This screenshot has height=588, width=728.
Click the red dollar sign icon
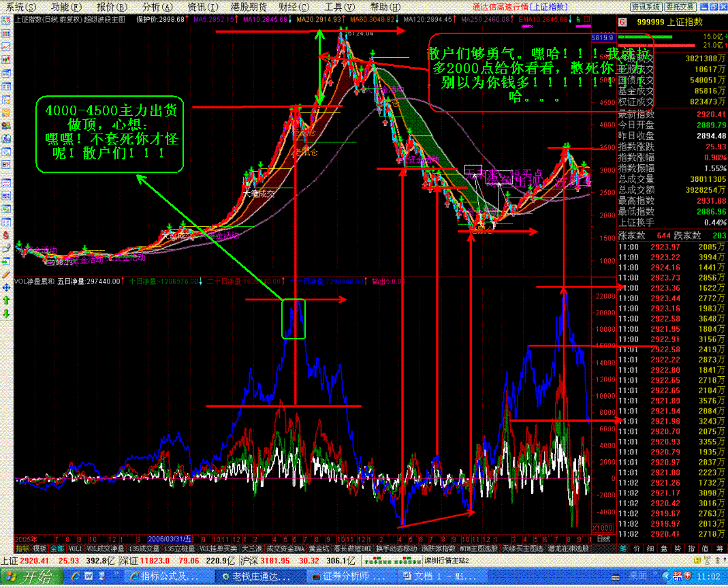(x=6, y=235)
